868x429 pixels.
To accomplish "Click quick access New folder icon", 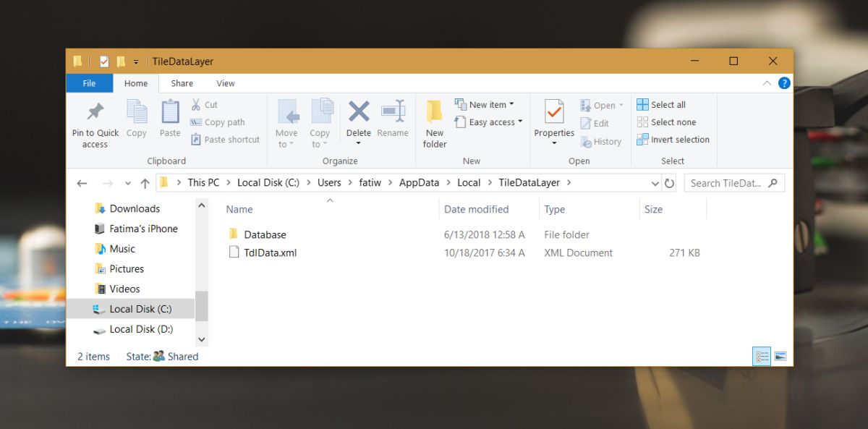I will click(121, 61).
